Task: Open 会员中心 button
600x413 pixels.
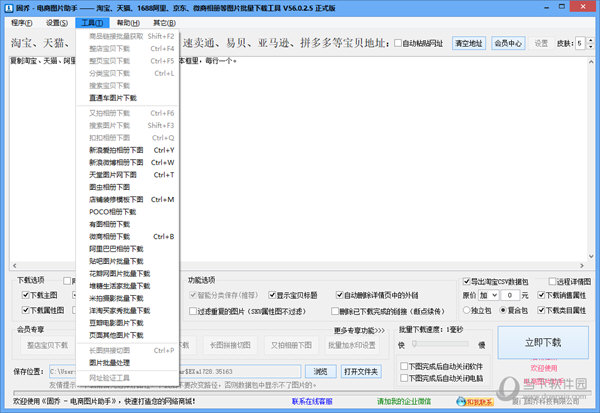Action: pyautogui.click(x=508, y=43)
